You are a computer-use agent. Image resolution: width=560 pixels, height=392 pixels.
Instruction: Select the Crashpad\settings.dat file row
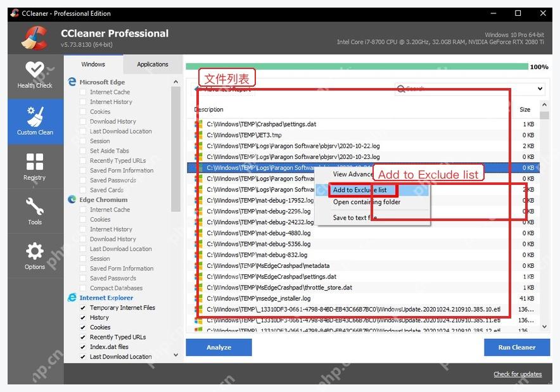363,124
